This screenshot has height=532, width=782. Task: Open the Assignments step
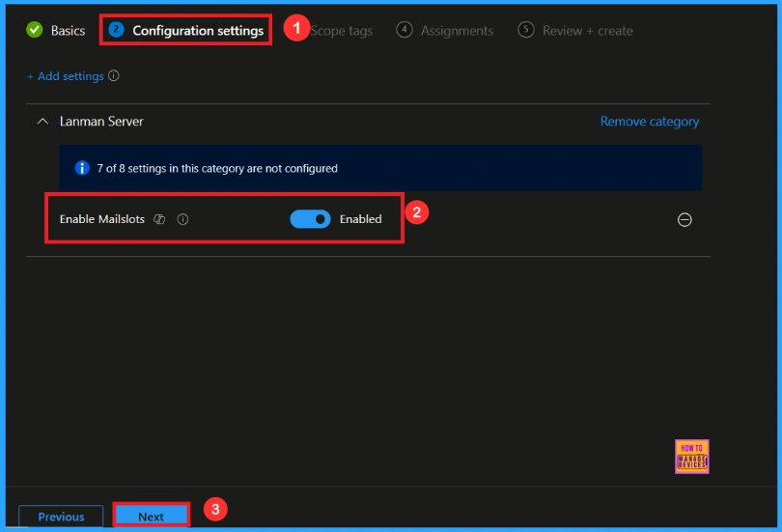[x=457, y=31]
